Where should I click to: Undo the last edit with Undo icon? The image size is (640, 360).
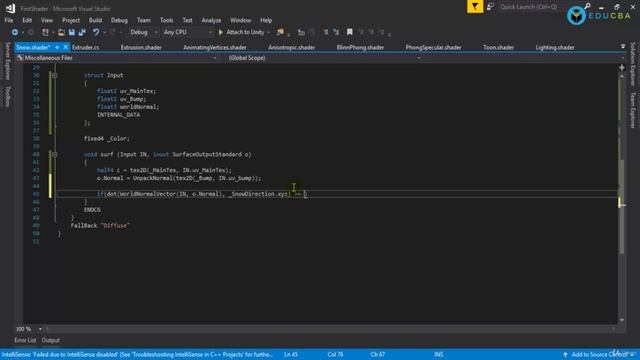click(x=96, y=32)
